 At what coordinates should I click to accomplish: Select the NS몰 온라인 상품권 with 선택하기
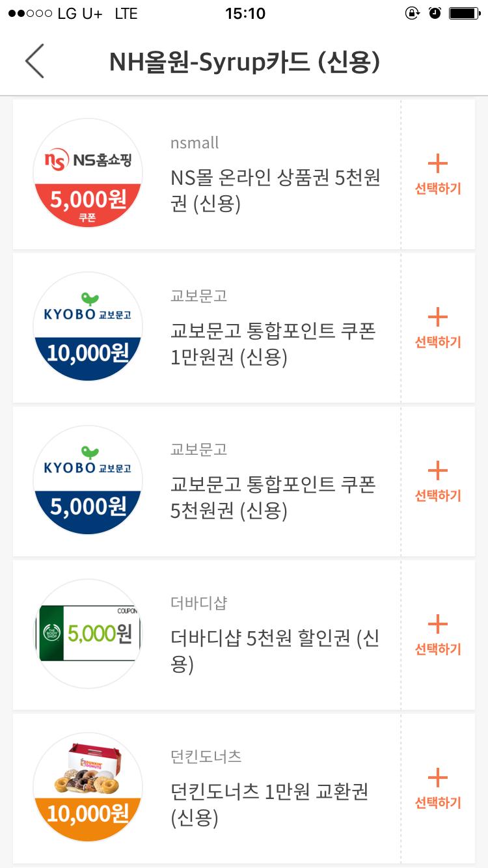(x=438, y=174)
